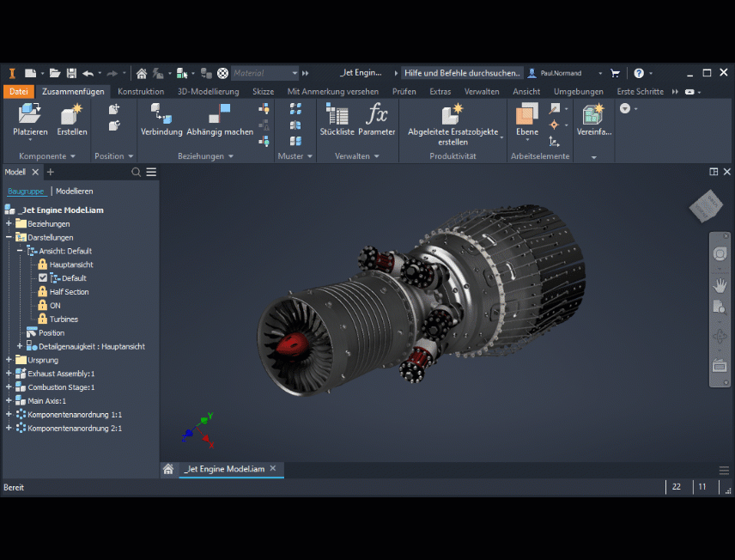Select the Half Section view representation

pos(69,292)
